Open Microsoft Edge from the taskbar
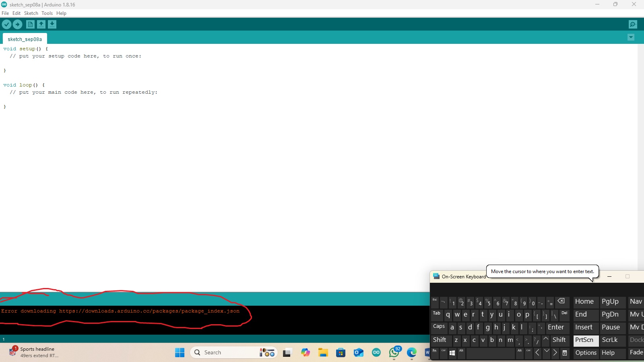The image size is (644, 362). [412, 353]
